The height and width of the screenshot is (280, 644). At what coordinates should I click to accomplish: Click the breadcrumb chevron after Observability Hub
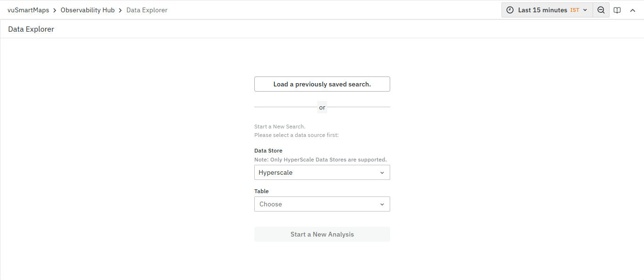121,10
